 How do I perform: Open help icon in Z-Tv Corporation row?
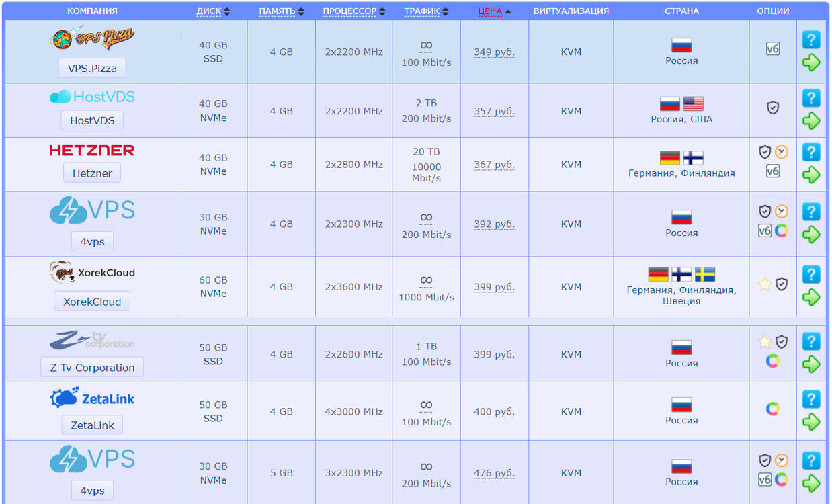click(x=811, y=341)
